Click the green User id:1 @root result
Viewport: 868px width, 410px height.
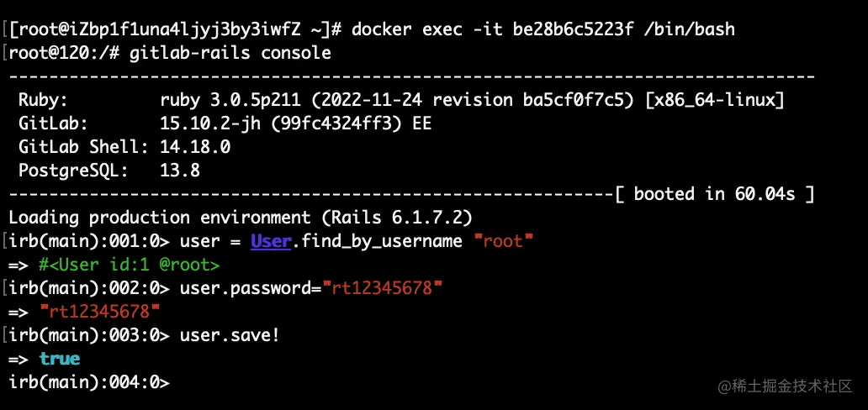129,265
